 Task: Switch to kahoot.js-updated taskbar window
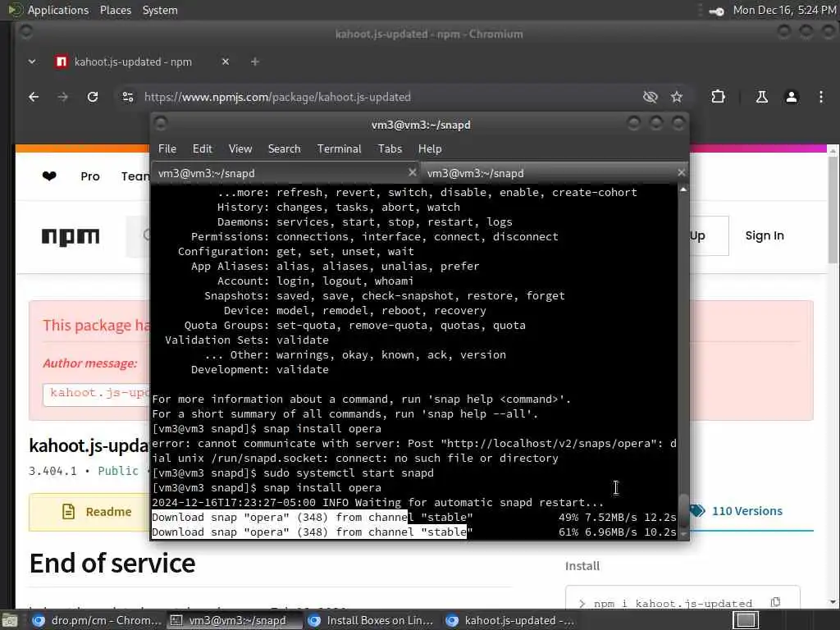click(509, 620)
